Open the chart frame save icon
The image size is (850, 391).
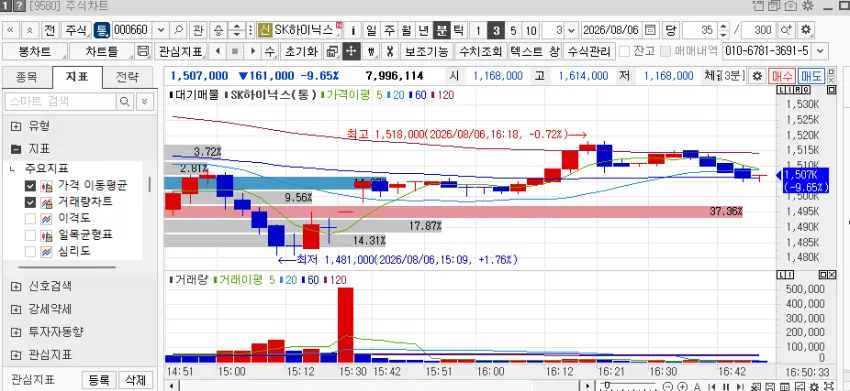coord(143,52)
